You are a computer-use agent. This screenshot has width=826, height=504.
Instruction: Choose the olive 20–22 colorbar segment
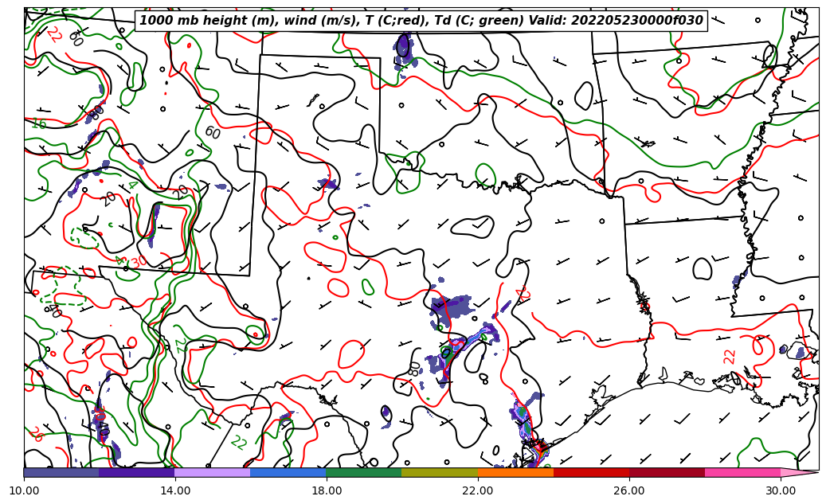click(440, 472)
